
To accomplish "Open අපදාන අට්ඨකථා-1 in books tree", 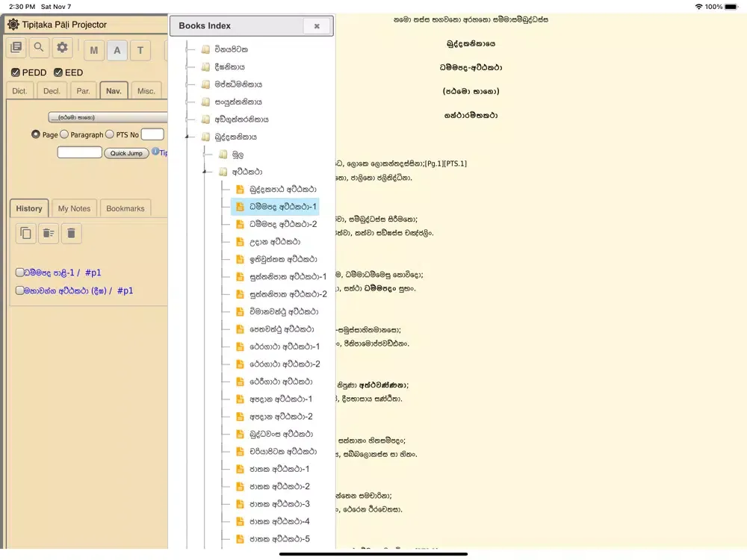I will click(x=281, y=399).
